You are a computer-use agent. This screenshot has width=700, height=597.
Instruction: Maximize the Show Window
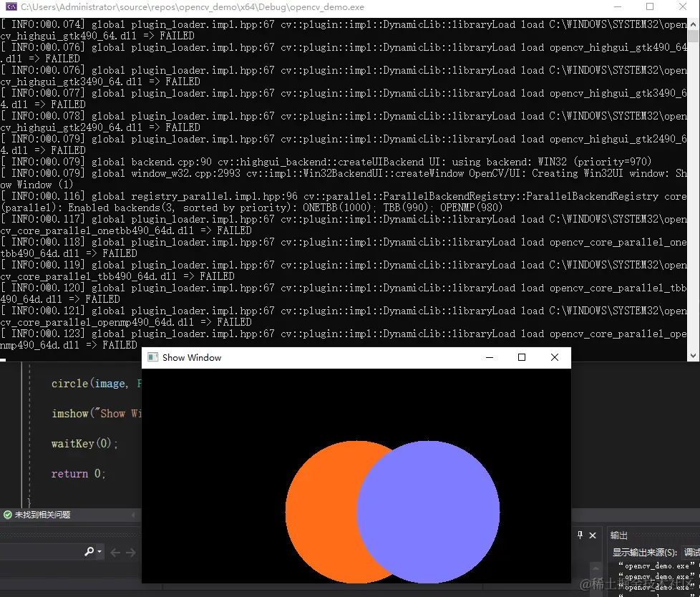[x=522, y=357]
